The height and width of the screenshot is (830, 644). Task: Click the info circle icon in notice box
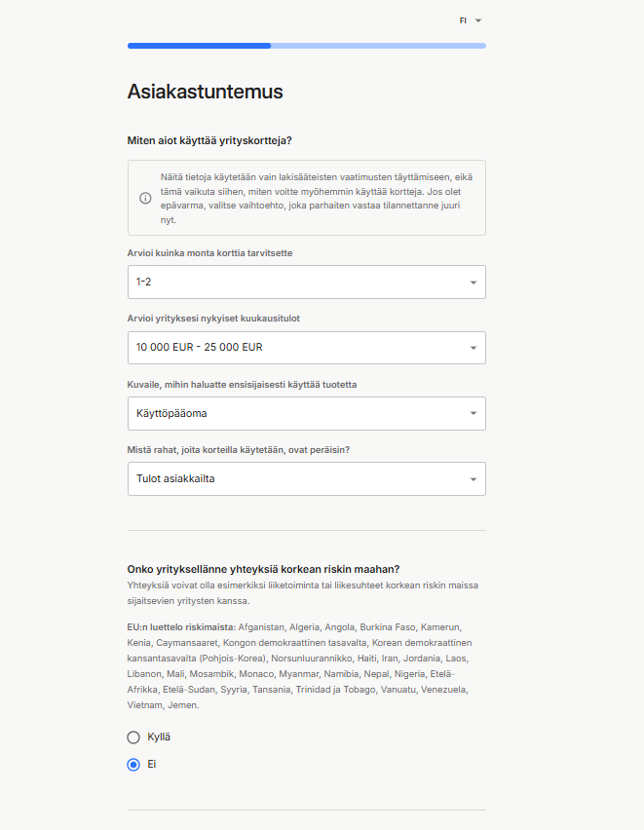(x=146, y=198)
